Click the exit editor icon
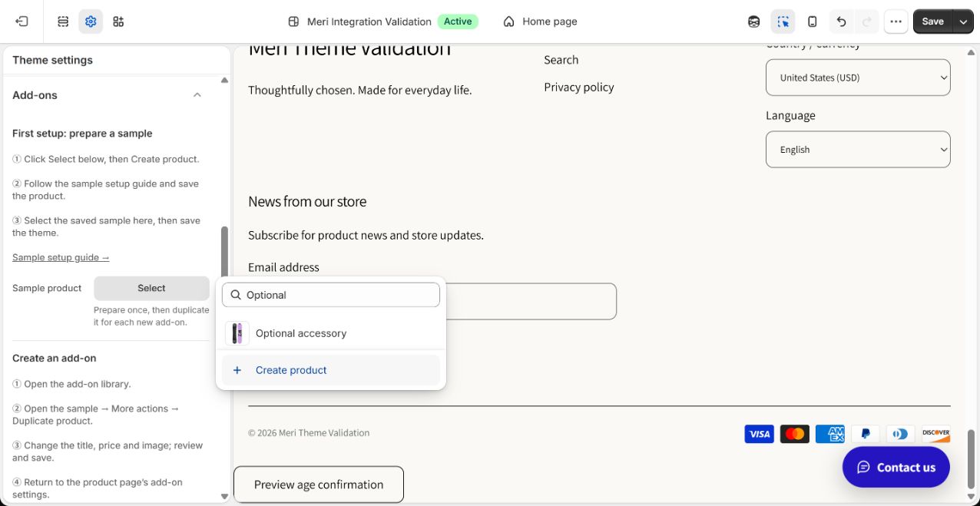Viewport: 980px width, 506px height. [x=22, y=21]
